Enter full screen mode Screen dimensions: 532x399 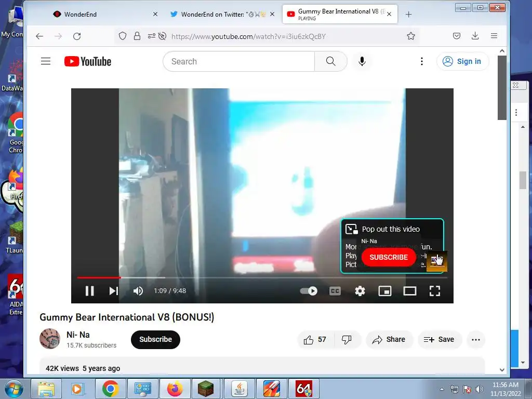pos(435,291)
